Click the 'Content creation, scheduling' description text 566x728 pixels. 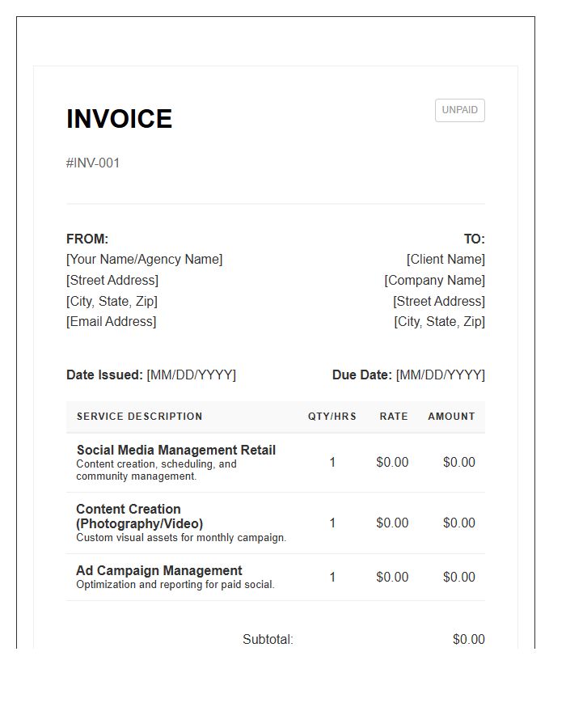pos(156,470)
